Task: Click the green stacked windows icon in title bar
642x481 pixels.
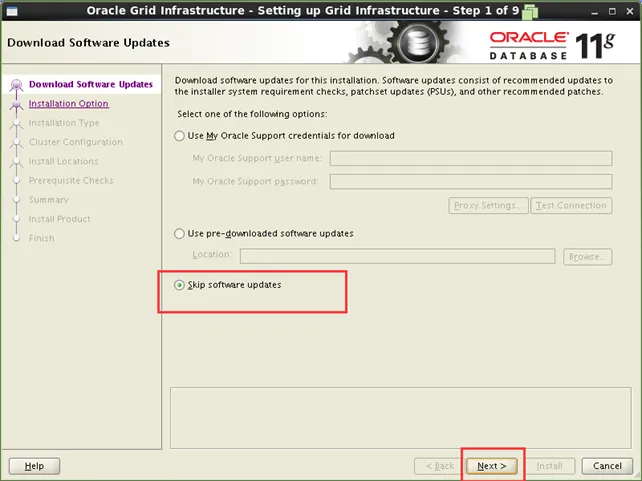Action: pos(530,11)
